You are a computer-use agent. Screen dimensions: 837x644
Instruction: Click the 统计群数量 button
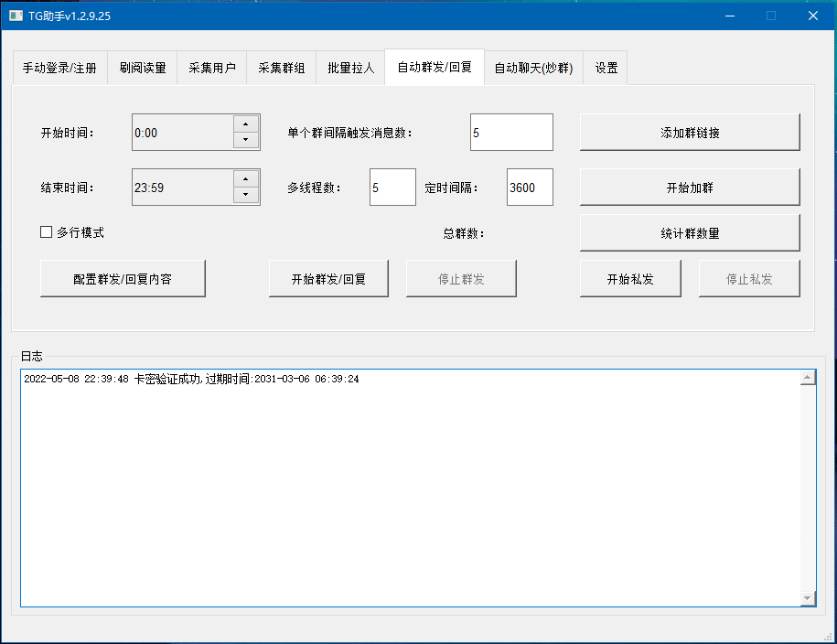690,233
